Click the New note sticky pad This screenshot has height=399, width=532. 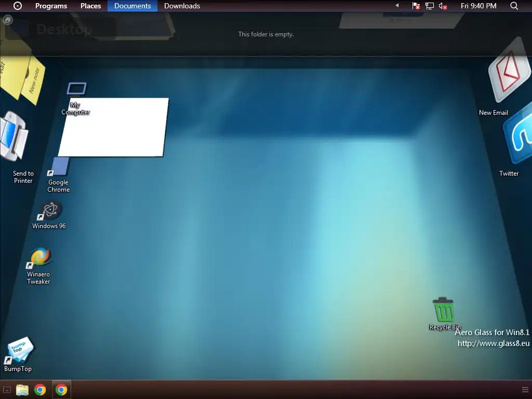coord(34,79)
